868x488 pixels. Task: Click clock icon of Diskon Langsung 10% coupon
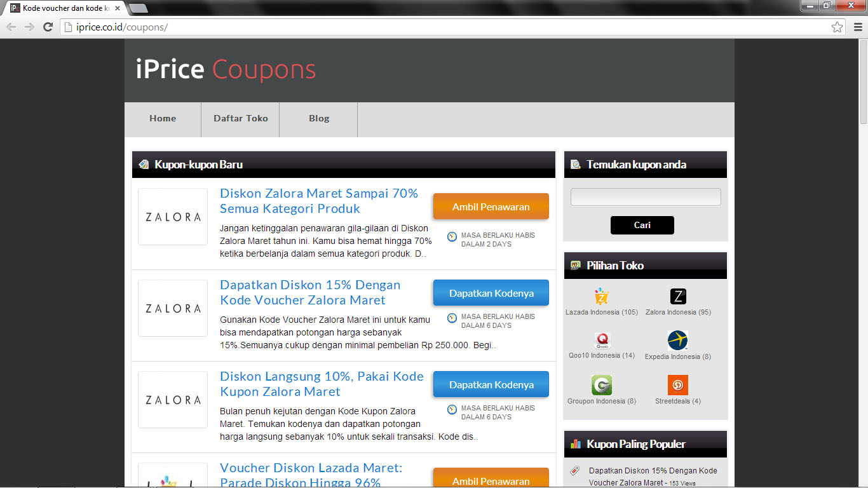coord(452,409)
